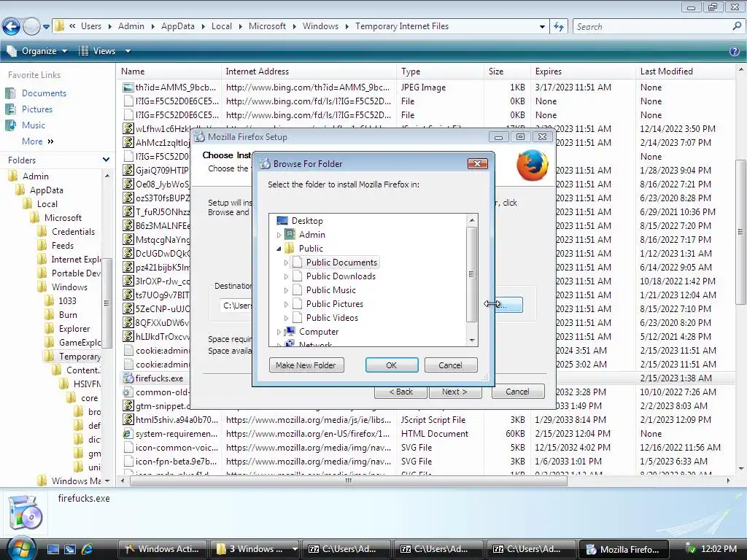The height and width of the screenshot is (560, 747).
Task: Select 1033 folder in Folders tree
Action: pyautogui.click(x=67, y=301)
